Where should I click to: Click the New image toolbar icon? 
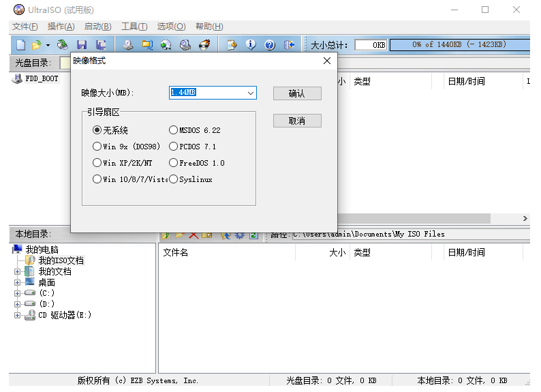[x=20, y=45]
